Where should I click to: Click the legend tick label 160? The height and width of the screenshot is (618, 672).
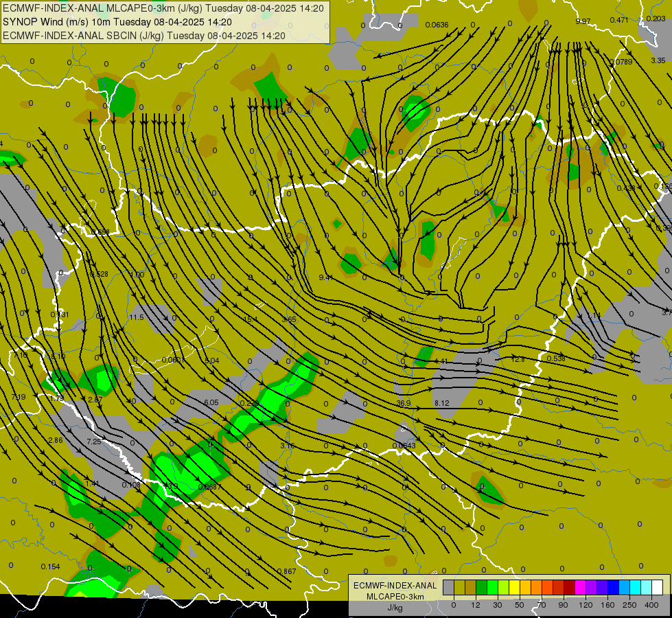(607, 605)
